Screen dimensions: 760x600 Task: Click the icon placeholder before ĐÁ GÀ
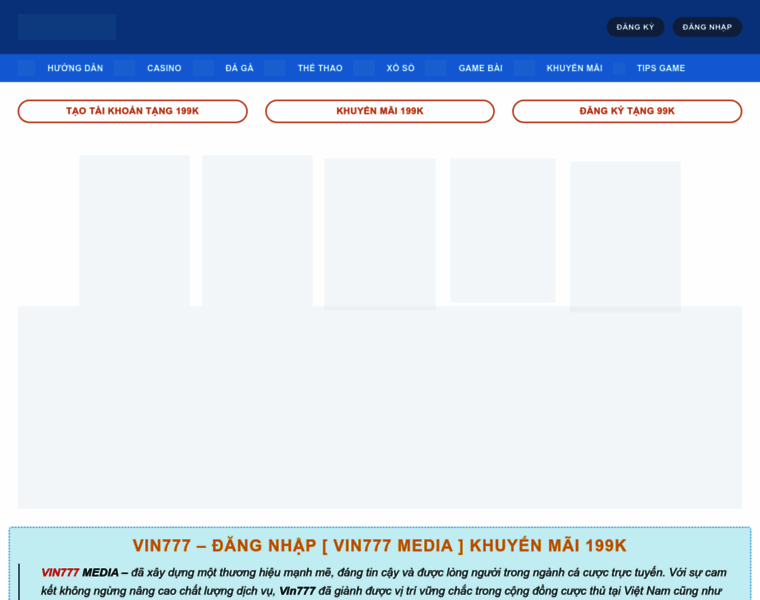point(203,68)
